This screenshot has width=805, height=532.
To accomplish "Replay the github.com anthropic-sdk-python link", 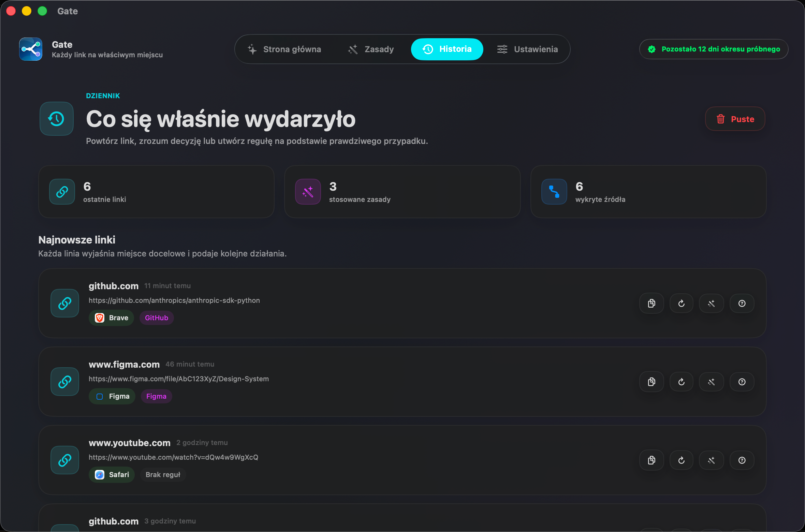I will coord(682,303).
